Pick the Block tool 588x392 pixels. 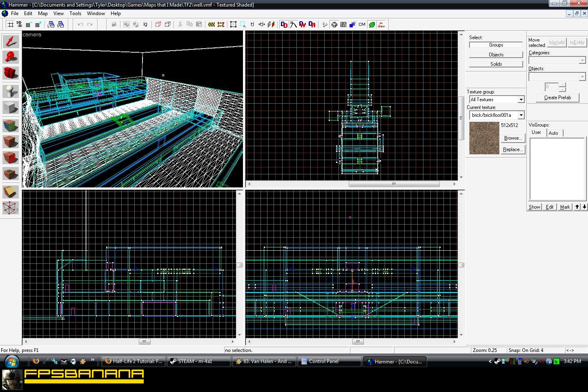tap(11, 107)
